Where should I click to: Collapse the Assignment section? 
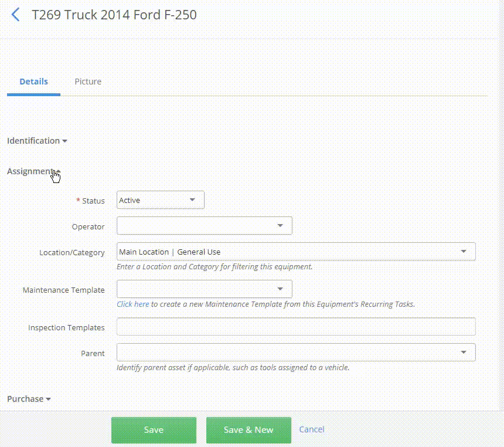pos(34,171)
